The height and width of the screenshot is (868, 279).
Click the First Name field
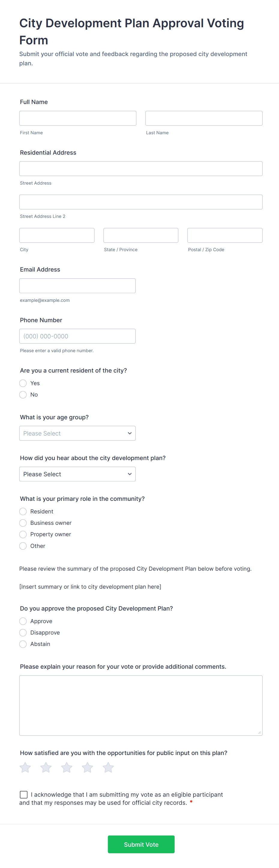[78, 118]
